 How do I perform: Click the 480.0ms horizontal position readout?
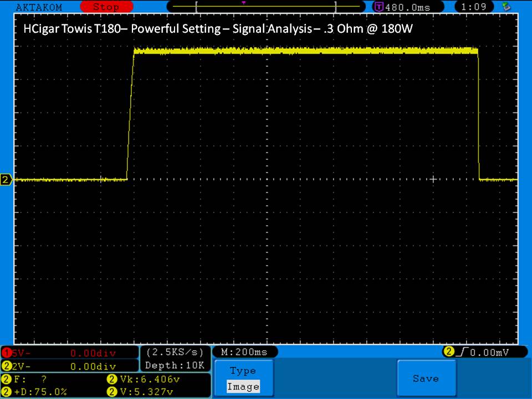408,7
